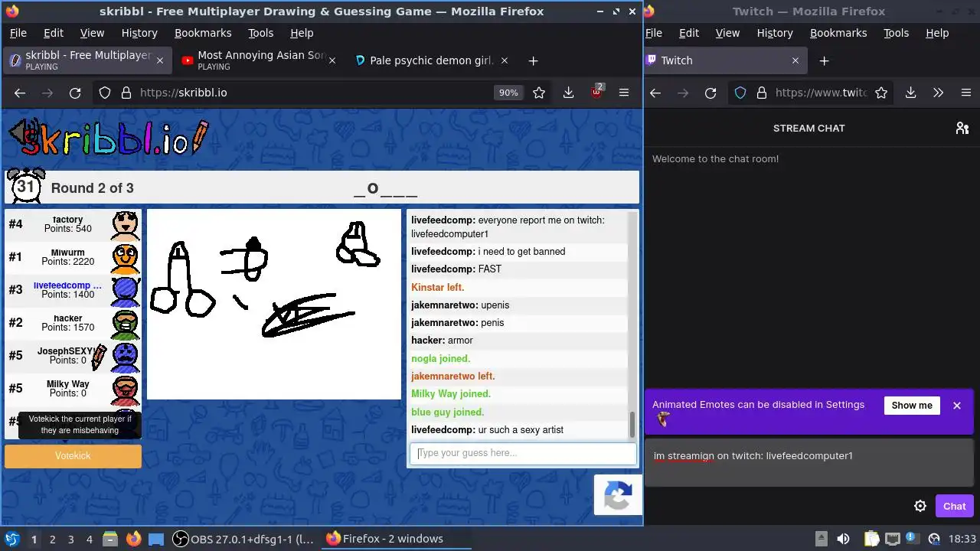Viewport: 980px width, 551px height.
Task: Click 'Welcome to the chat room!' text
Action: pos(715,159)
